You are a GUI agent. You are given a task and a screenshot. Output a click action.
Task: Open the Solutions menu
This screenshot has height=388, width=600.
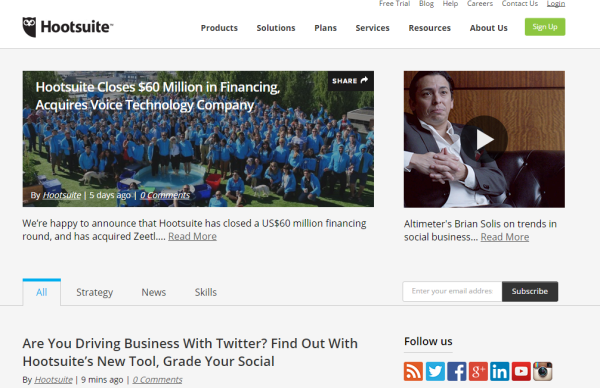[276, 28]
